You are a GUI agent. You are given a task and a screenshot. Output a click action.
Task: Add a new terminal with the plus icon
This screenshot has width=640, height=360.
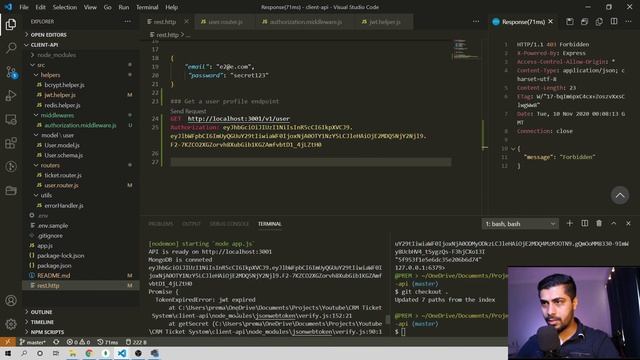point(570,223)
